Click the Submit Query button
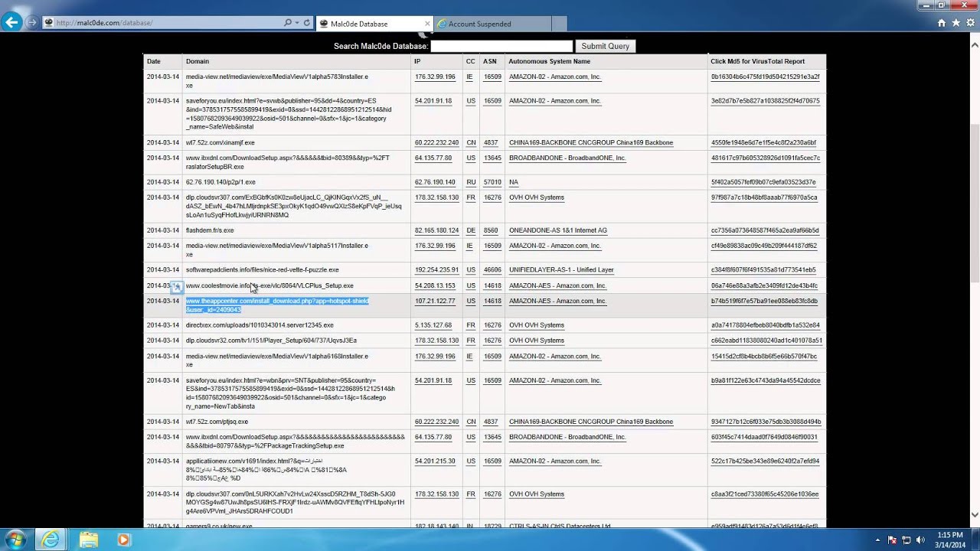The width and height of the screenshot is (980, 551). coord(605,46)
